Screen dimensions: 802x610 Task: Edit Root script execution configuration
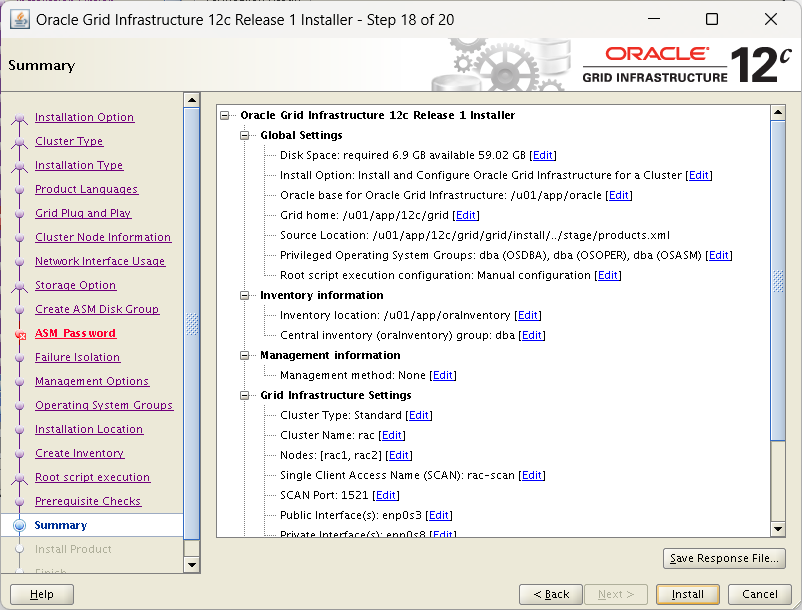[x=608, y=275]
